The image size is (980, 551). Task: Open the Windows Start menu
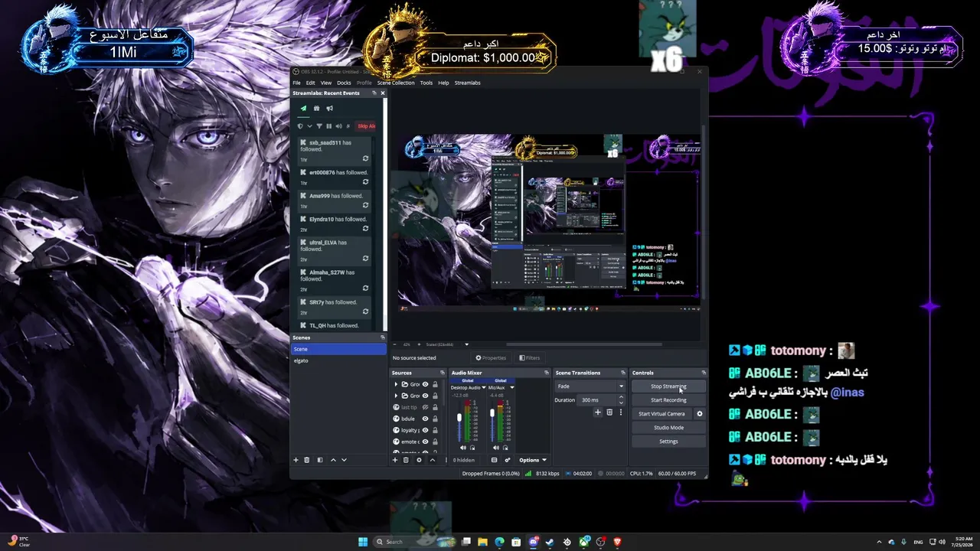tap(363, 542)
